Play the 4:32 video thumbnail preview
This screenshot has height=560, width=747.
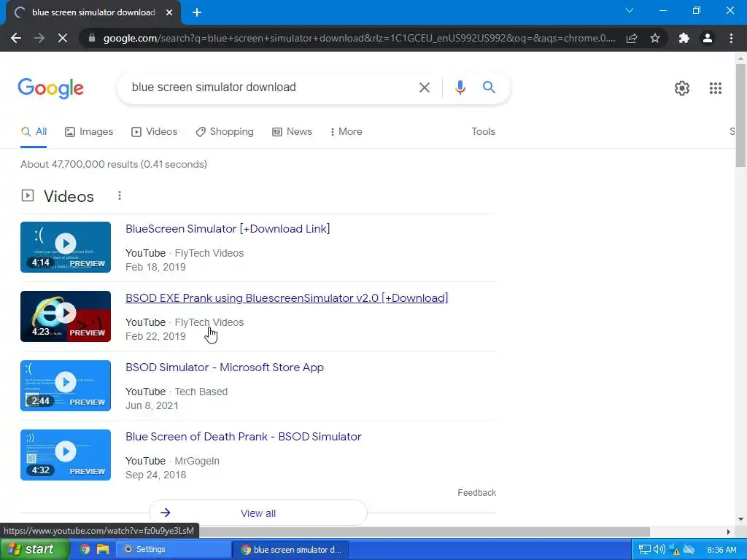pos(66,455)
